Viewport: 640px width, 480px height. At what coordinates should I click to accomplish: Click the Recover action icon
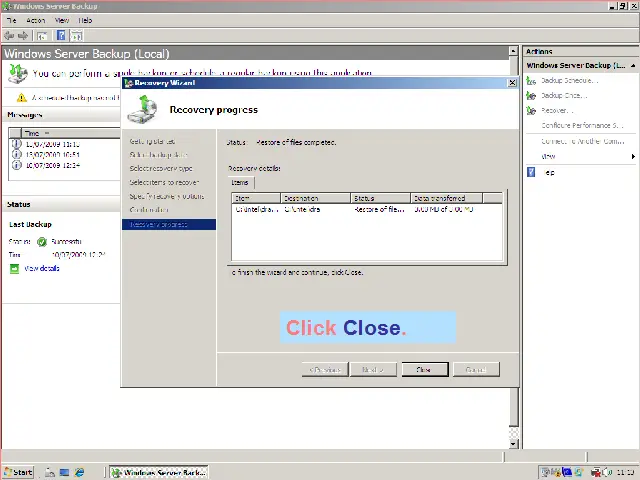pos(531,111)
